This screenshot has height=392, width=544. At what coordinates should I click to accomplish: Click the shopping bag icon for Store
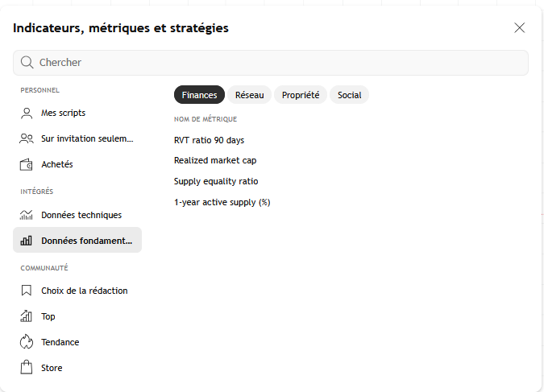[27, 368]
